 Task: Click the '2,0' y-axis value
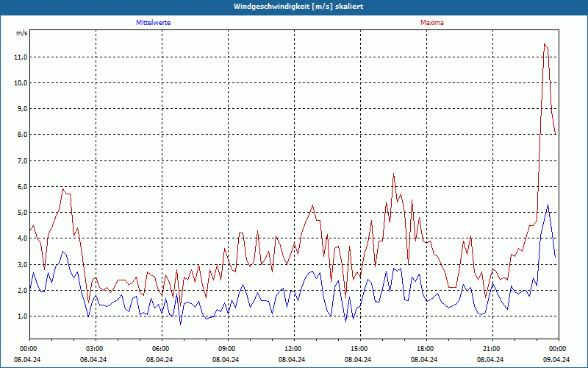tap(23, 290)
